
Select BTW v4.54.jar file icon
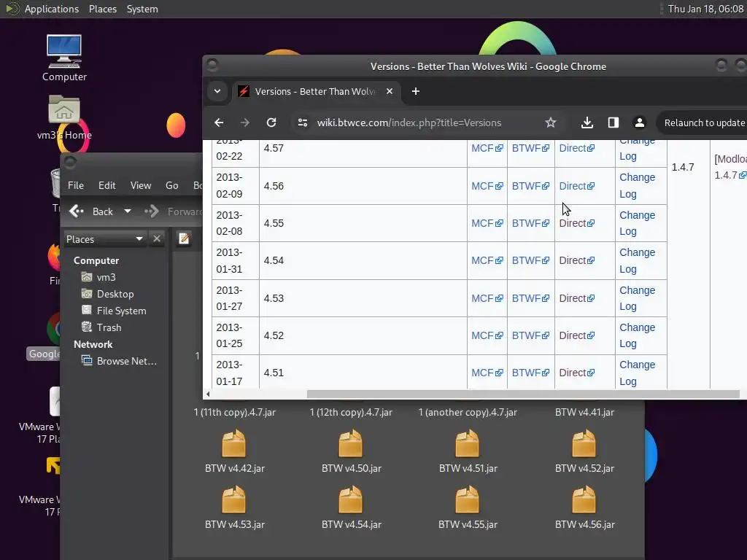click(x=351, y=499)
